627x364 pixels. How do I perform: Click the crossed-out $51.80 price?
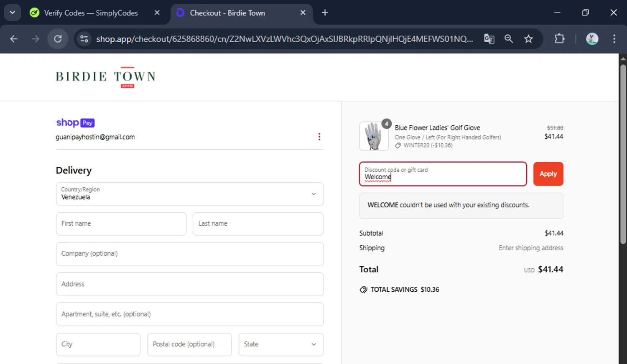click(555, 128)
